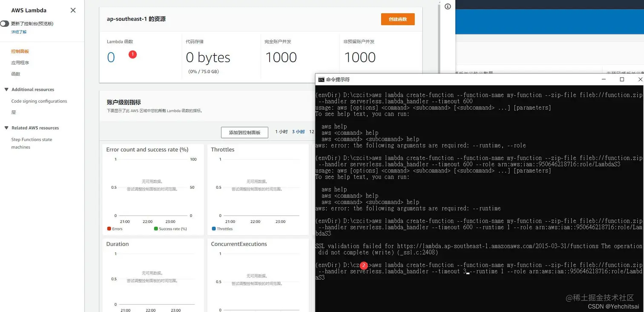Click the 命令提示符 window title
This screenshot has width=644, height=312.
[x=338, y=80]
